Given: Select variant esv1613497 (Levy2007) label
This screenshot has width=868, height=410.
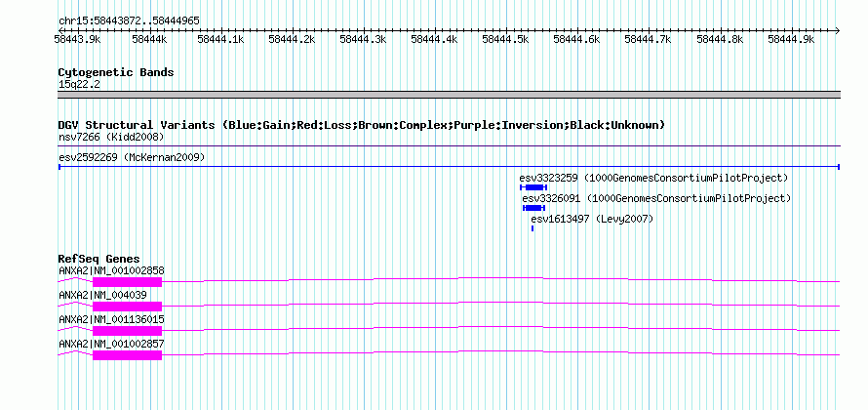Looking at the screenshot, I should [x=592, y=220].
